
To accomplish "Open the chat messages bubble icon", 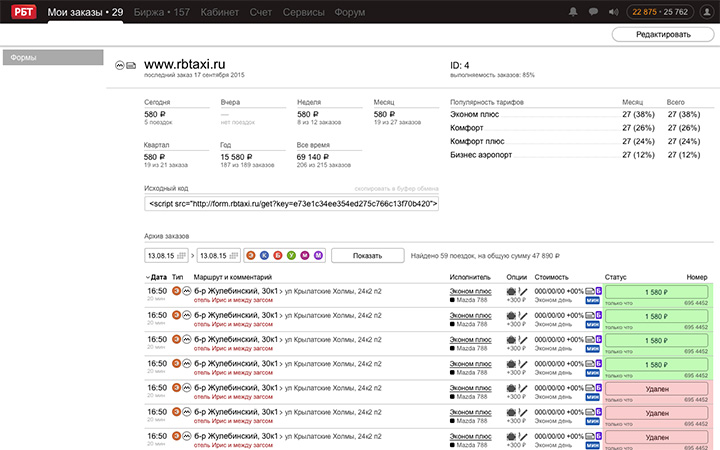I will click(x=593, y=12).
